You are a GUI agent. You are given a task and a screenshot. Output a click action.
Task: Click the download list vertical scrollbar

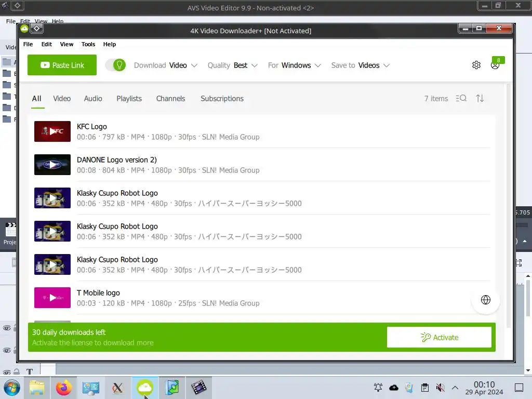click(508, 205)
